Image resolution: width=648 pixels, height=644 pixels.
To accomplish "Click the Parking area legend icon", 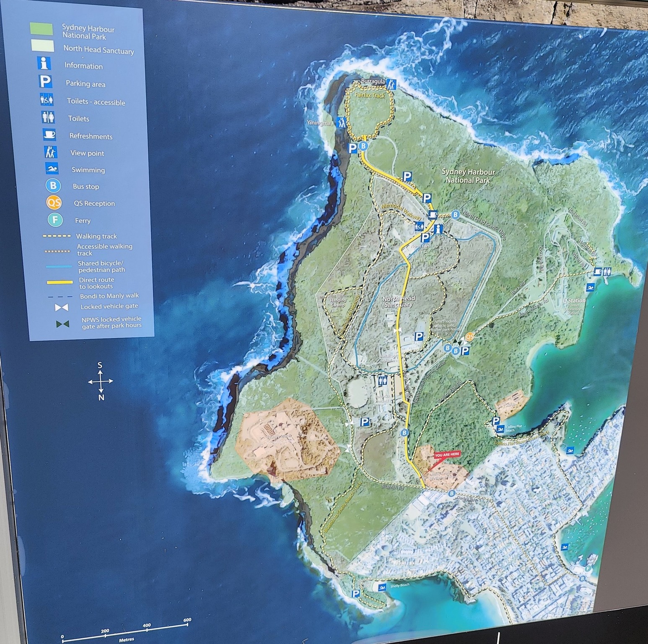I will (46, 81).
